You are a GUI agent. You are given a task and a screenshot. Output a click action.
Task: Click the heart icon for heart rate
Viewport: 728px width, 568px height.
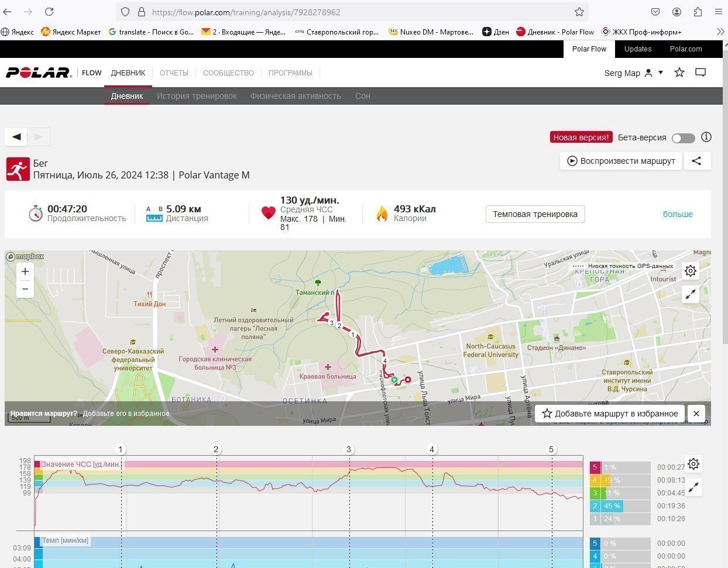[x=269, y=213]
